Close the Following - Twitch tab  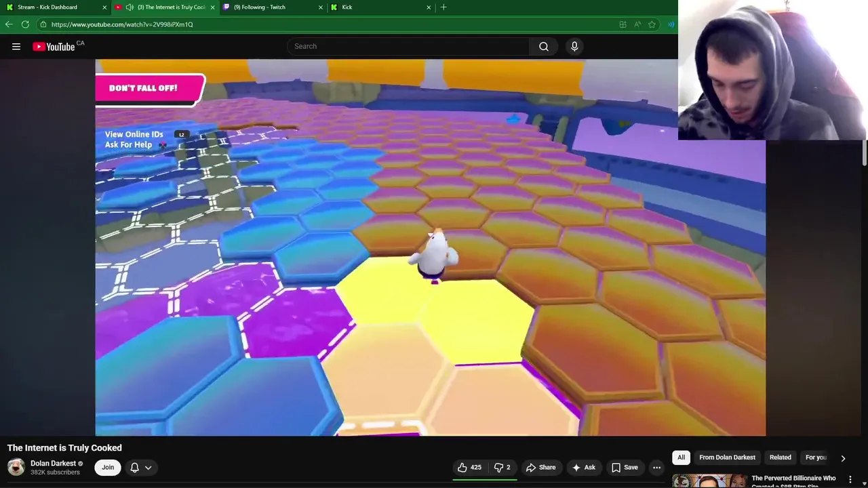[321, 7]
